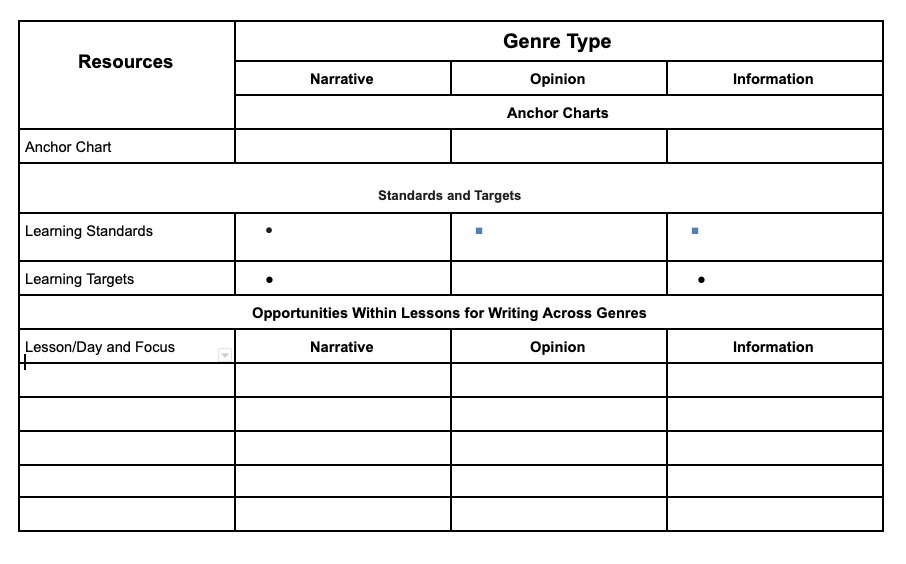The image size is (906, 564).
Task: Click the Genre Type heading
Action: [557, 42]
